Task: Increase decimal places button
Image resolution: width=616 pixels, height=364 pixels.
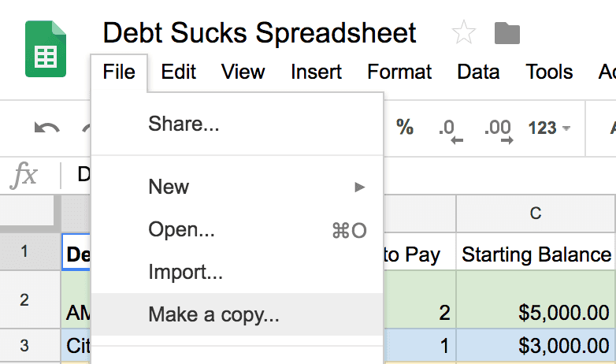Action: coord(499,131)
